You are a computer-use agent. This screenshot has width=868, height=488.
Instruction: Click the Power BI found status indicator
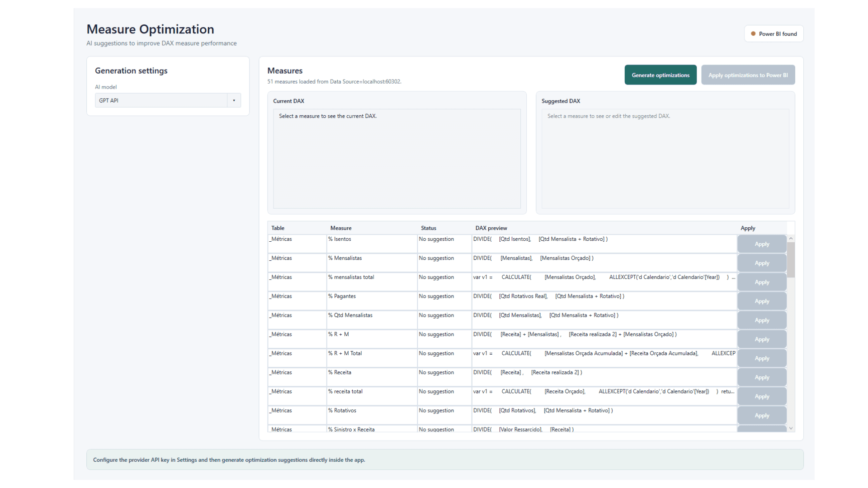[x=774, y=34]
